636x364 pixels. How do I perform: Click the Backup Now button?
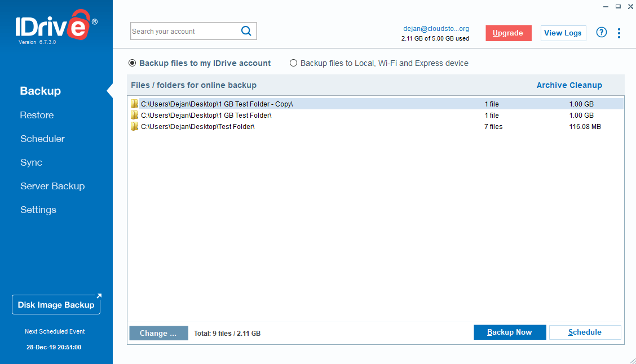510,332
